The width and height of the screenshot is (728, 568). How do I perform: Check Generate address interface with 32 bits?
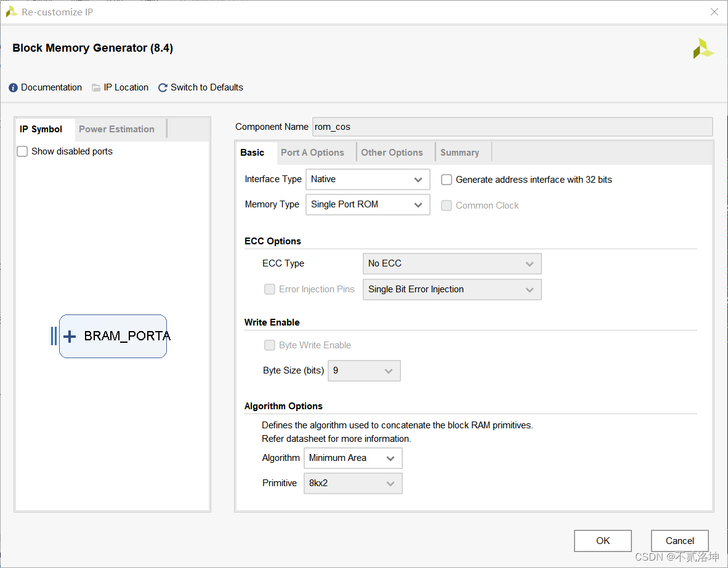coord(446,180)
